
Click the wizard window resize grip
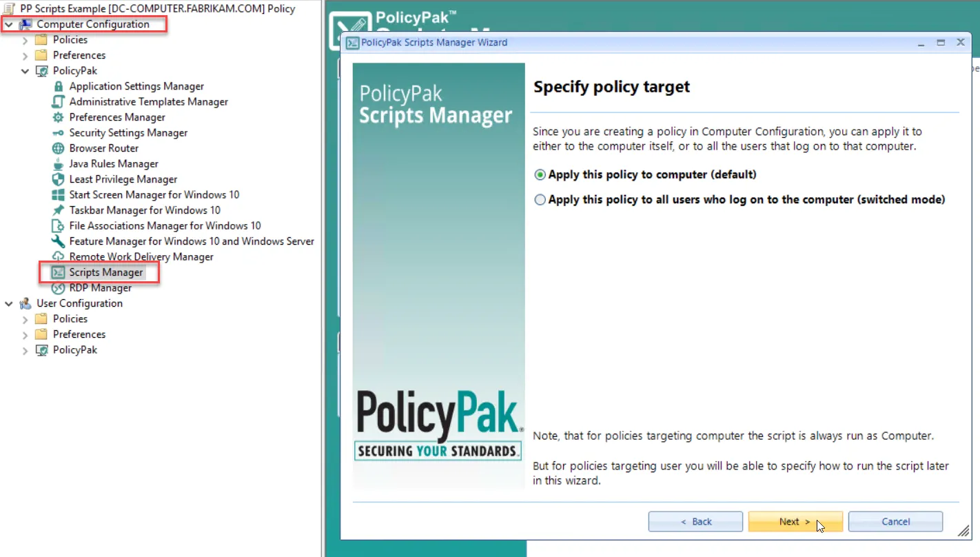(963, 531)
